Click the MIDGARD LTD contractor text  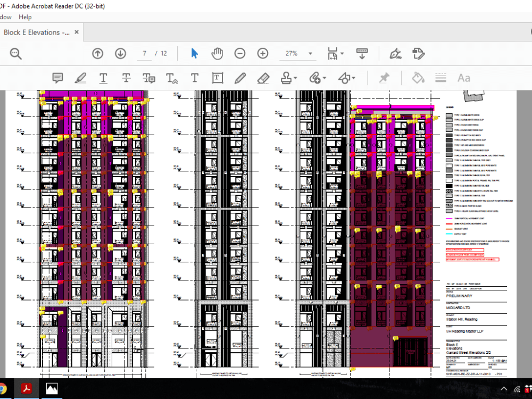[458, 307]
